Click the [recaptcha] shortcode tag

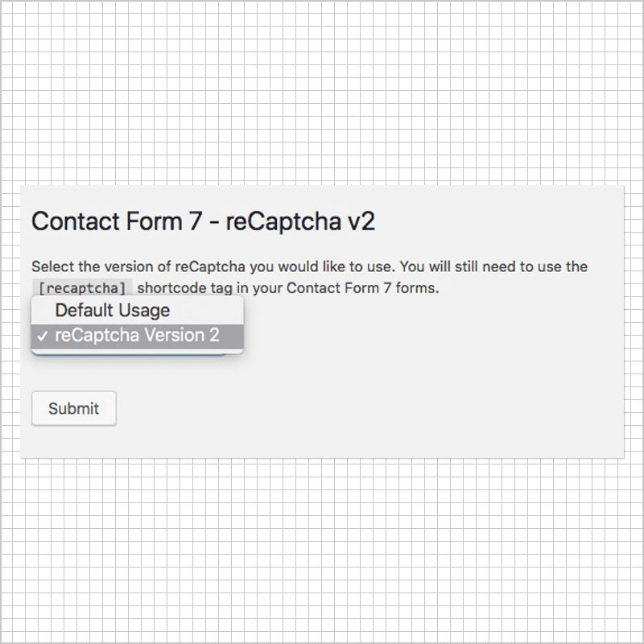82,288
